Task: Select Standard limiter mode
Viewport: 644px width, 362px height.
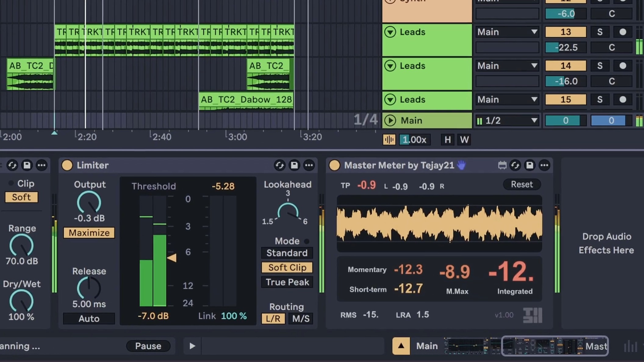Action: (x=287, y=253)
